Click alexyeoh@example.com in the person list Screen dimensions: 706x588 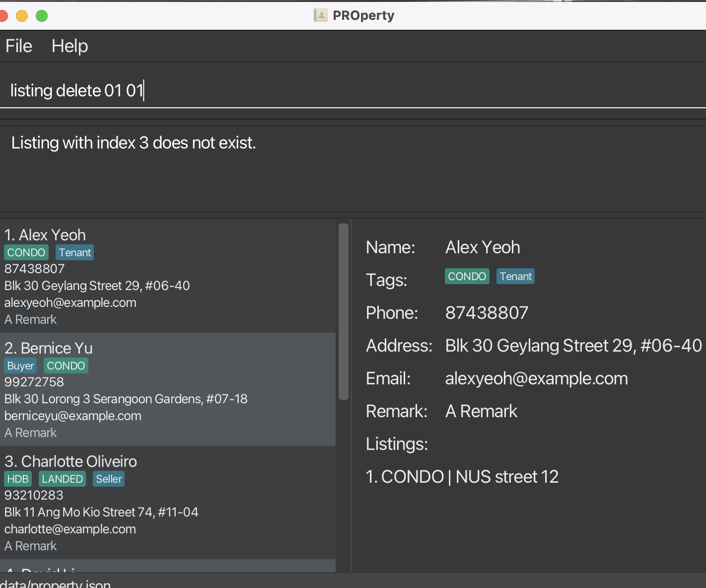point(70,302)
